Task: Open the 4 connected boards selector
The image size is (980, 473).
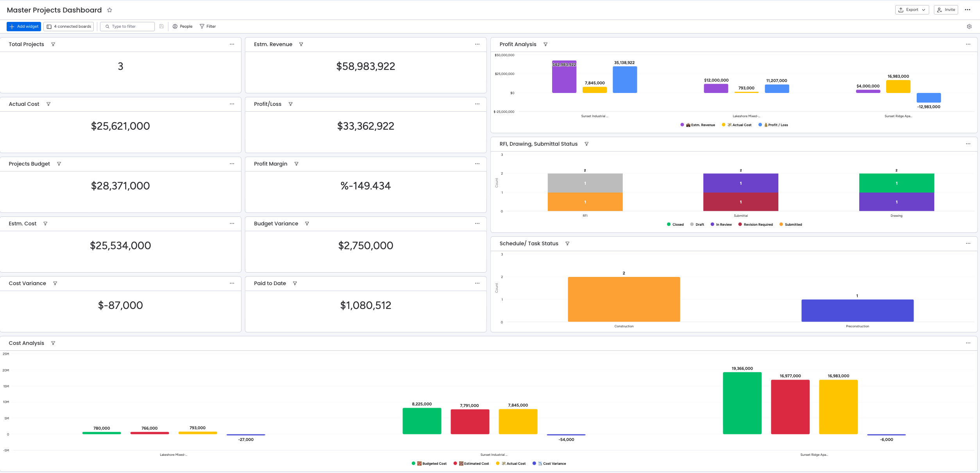Action: [x=69, y=27]
